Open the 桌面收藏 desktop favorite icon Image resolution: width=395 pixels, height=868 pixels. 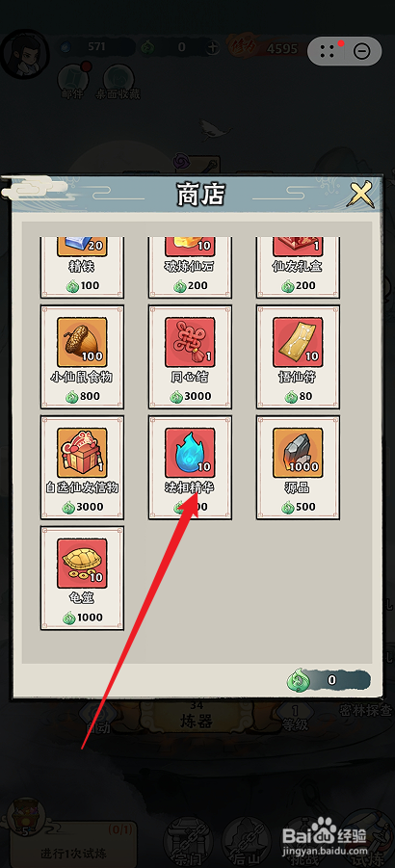coord(116,82)
